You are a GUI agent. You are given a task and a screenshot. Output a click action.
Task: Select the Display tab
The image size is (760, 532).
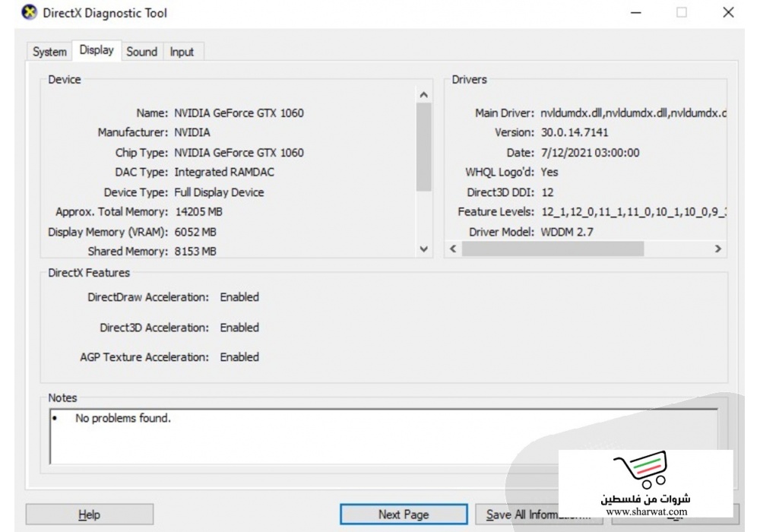(x=97, y=50)
